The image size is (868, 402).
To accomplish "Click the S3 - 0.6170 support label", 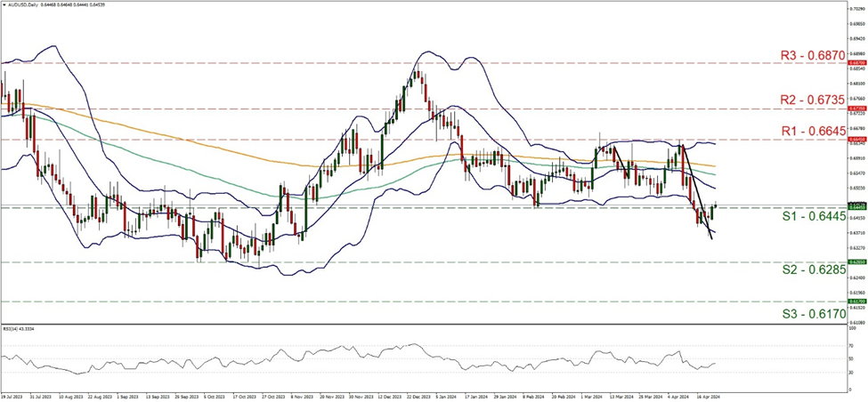I will tap(808, 313).
